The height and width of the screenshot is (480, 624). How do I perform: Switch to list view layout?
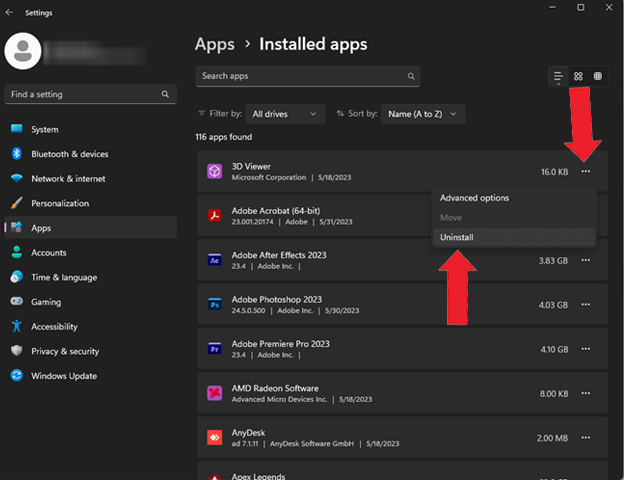click(558, 76)
